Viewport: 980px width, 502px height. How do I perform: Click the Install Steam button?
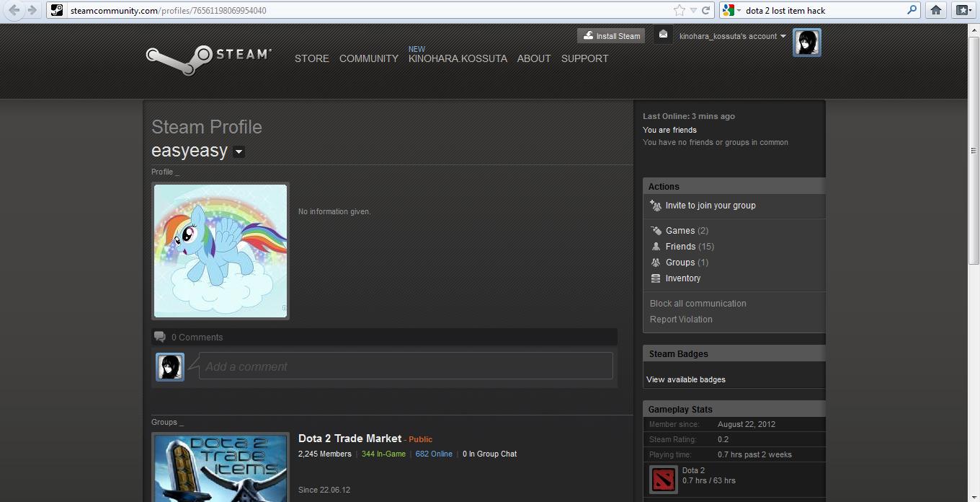point(611,35)
